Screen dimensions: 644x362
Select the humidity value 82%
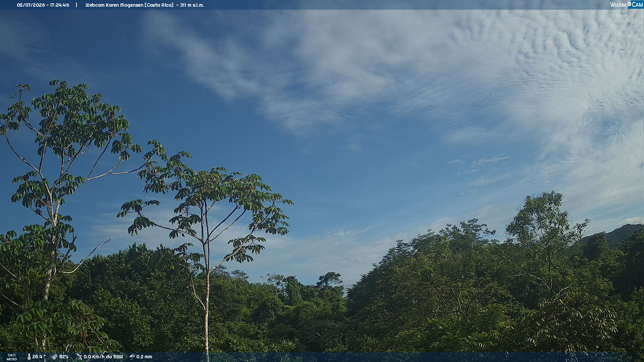(64, 357)
